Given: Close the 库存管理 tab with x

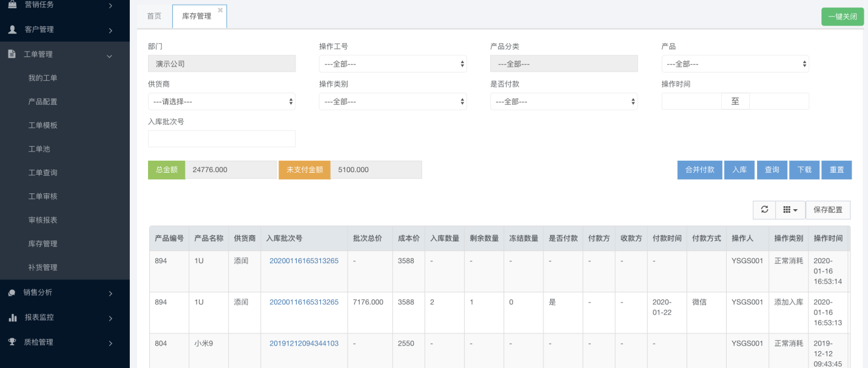Looking at the screenshot, I should click(x=220, y=10).
